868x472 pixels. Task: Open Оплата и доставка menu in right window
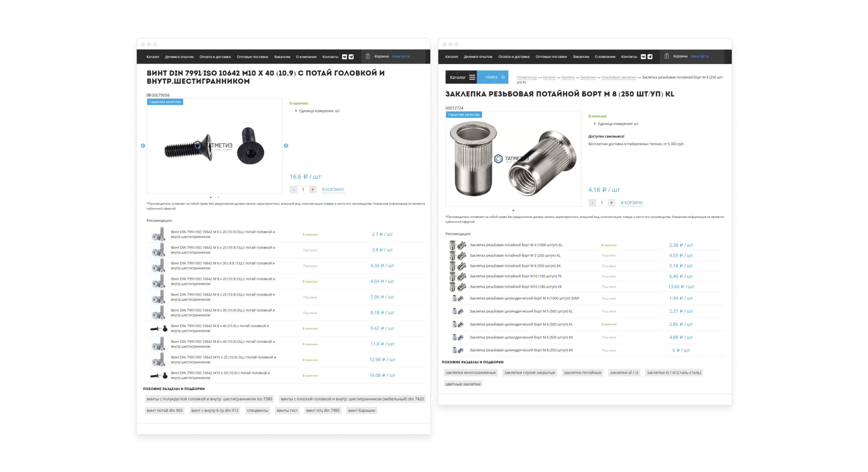click(514, 57)
